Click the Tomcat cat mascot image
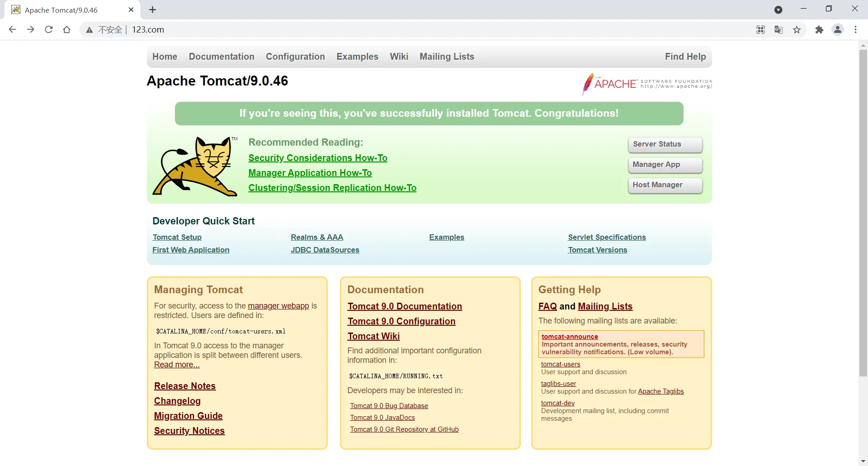 point(195,166)
